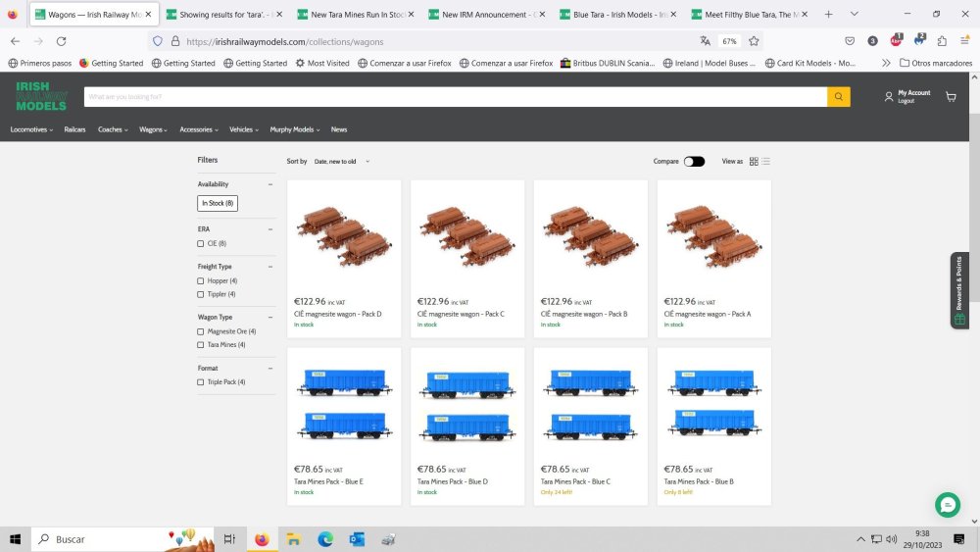Switch to list view icon
The image size is (980, 552).
(x=766, y=161)
